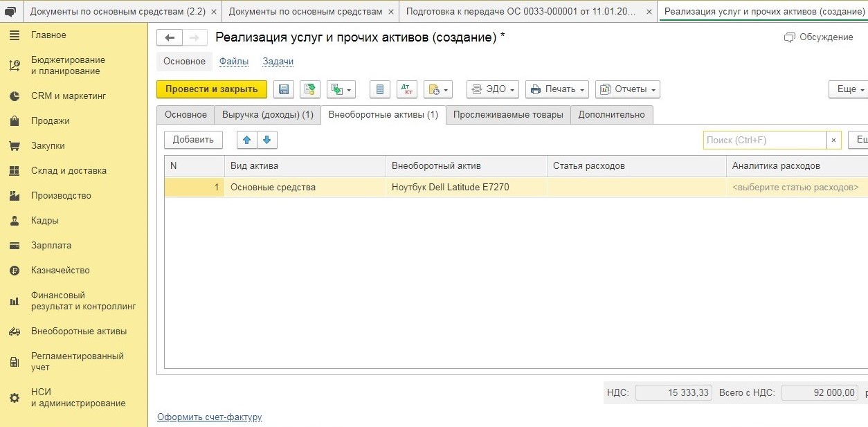Move the row up with arrow
Viewport: 868px width, 427px height.
point(246,140)
